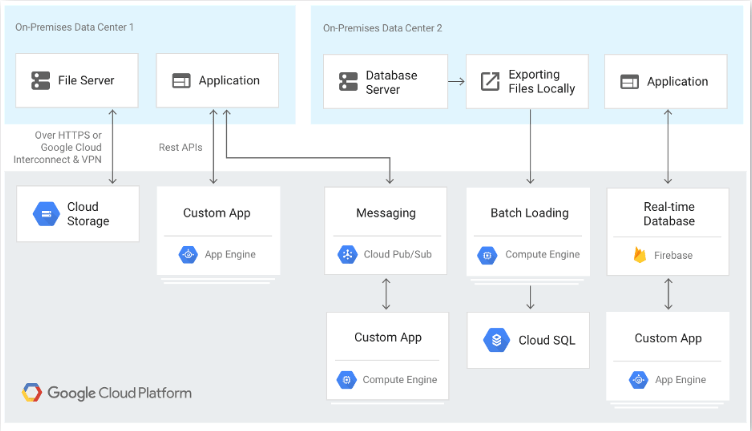Viewport: 752px width, 431px height.
Task: Select the Compute Engine label below Messaging
Action: tap(400, 380)
